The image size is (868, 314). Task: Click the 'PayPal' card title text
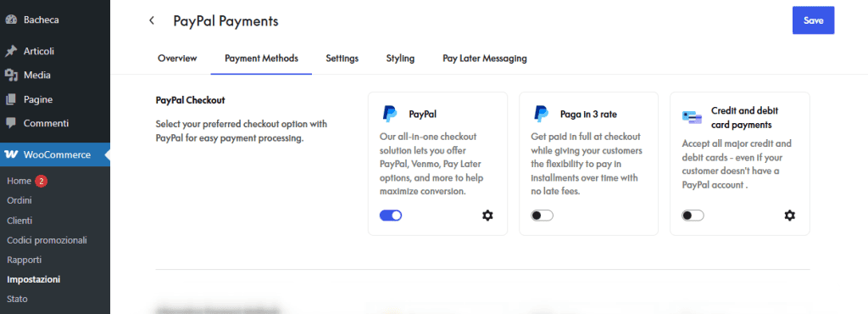(x=422, y=114)
